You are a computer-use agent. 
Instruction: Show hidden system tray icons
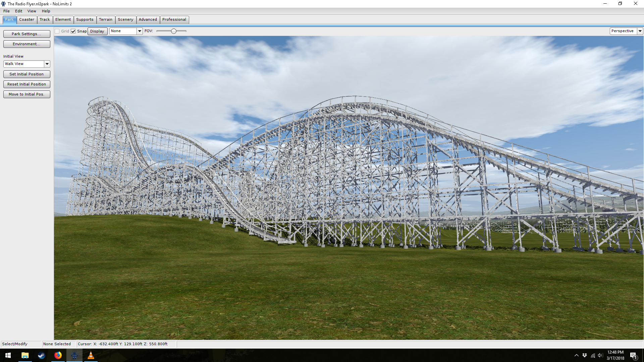point(576,355)
